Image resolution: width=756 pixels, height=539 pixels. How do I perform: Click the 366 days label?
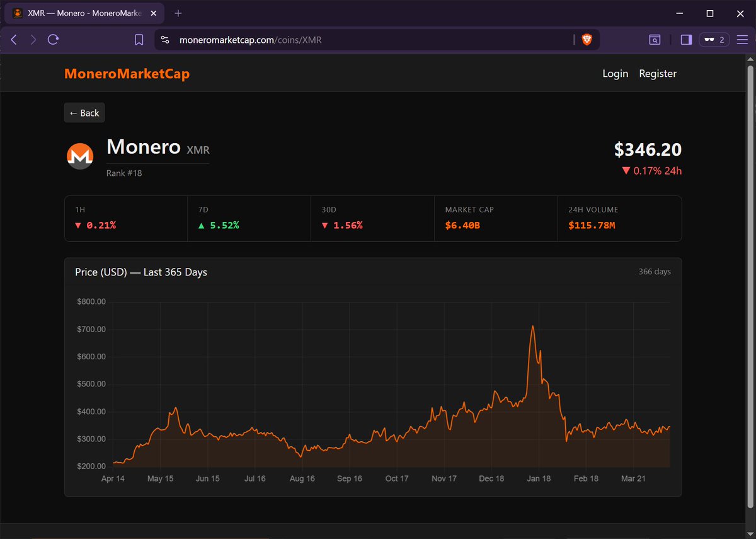pos(655,272)
